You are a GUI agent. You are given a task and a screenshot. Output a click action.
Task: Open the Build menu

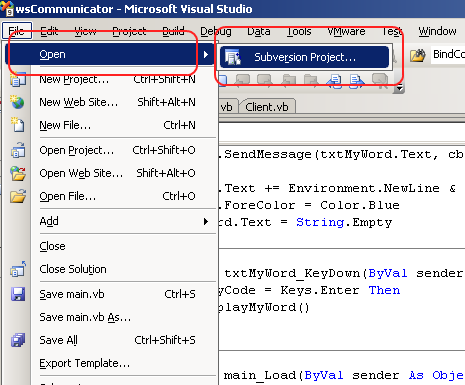pos(173,31)
